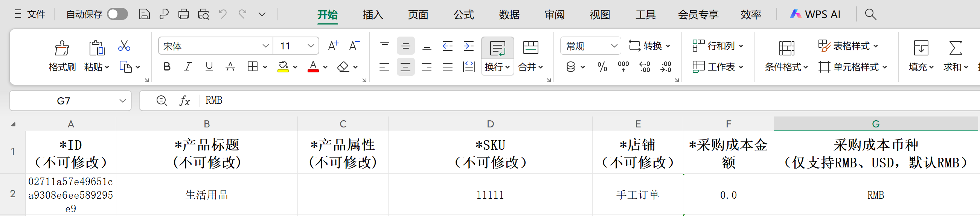Click the cell borders icon
This screenshot has width=980, height=216.
[252, 67]
